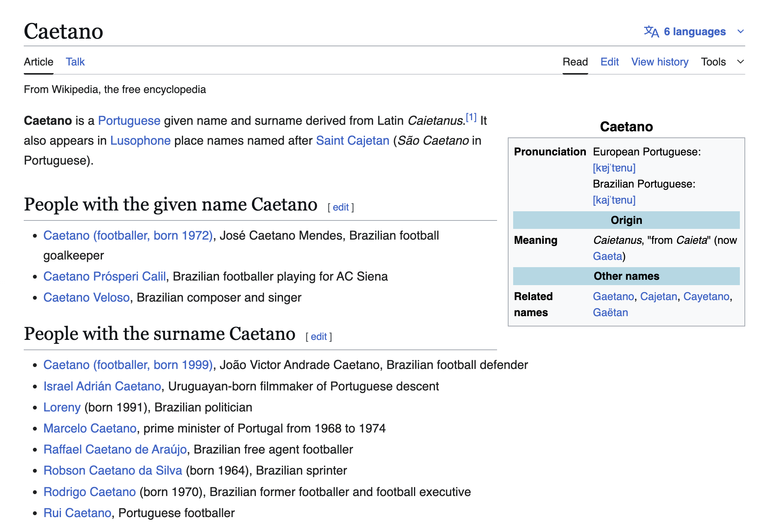This screenshot has height=532, width=759.
Task: Open View history tab
Action: pyautogui.click(x=659, y=62)
